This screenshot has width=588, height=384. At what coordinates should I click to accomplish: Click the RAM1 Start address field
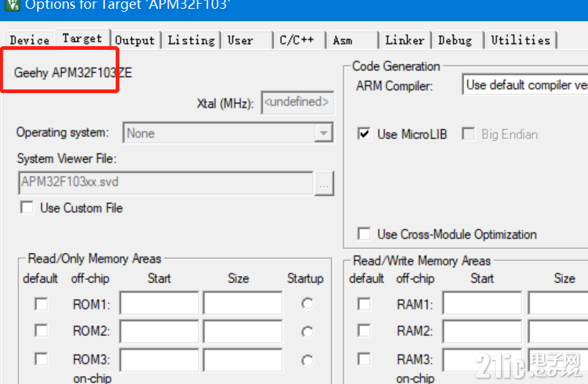482,303
